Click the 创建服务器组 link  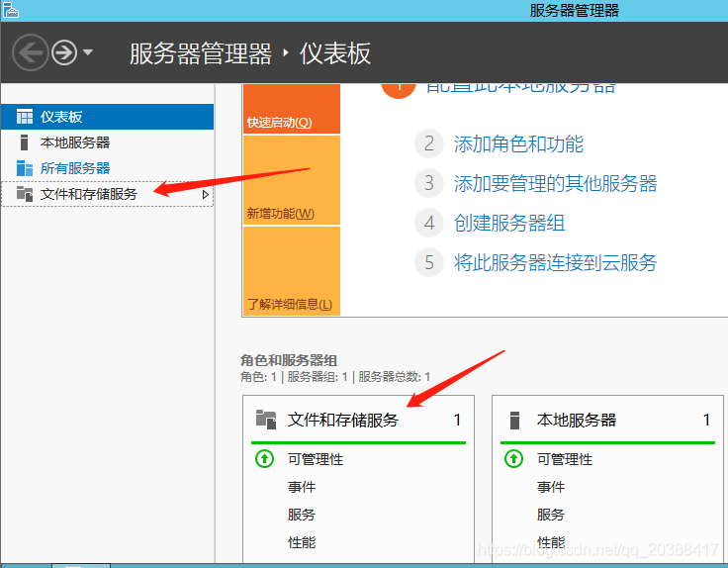pos(508,224)
